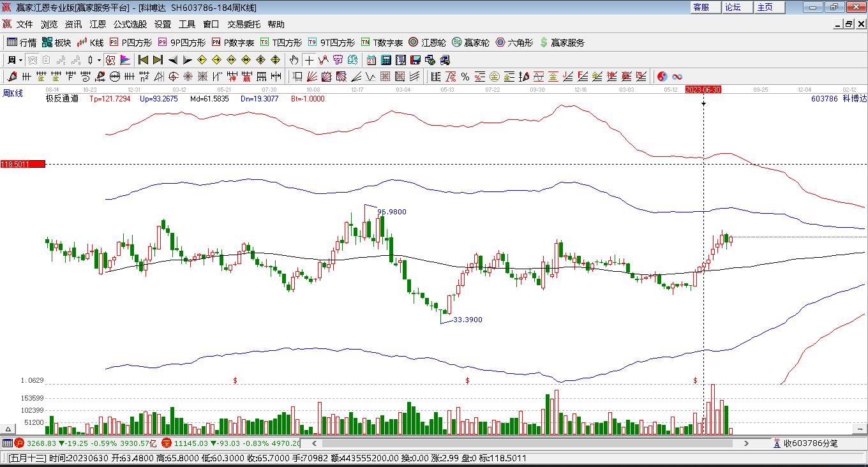The image size is (868, 467).
Task: Open the 设置 menu
Action: [x=163, y=24]
